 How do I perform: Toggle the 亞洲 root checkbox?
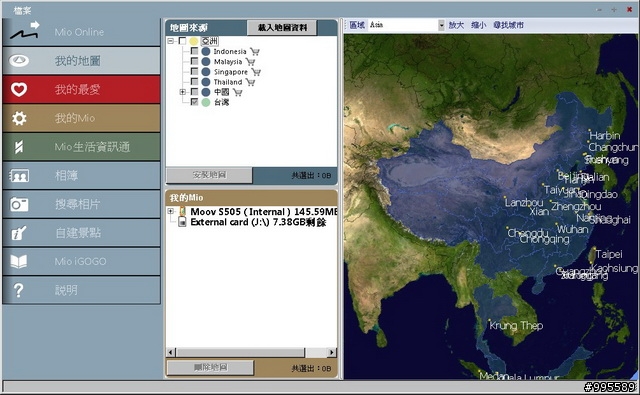[x=182, y=41]
